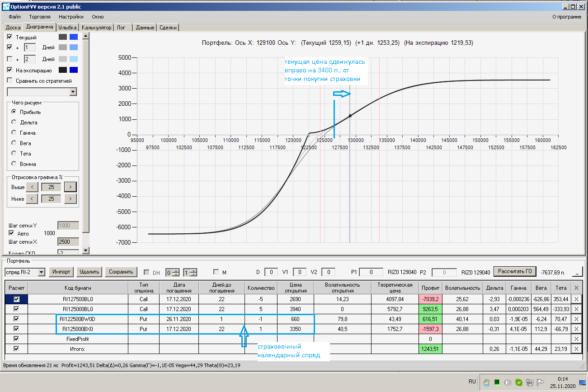The image size is (588, 392).
Task: Increase Ниже percent with right arrow
Action: click(x=71, y=198)
